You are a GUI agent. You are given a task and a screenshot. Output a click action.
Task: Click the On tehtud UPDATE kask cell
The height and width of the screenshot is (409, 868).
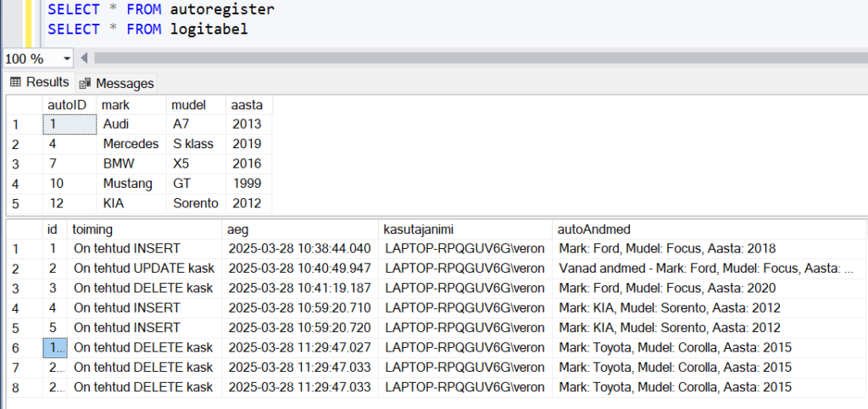pos(144,268)
